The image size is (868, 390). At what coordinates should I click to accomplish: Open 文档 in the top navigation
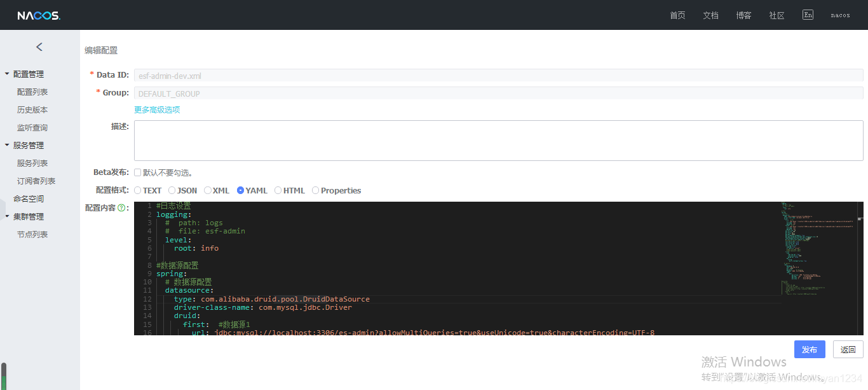click(710, 15)
